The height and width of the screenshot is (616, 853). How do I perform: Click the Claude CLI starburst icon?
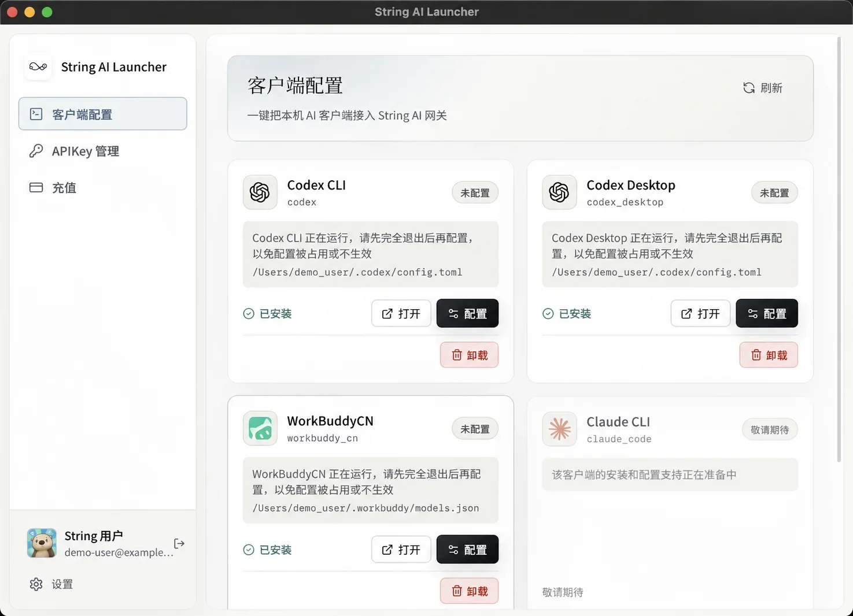click(559, 429)
